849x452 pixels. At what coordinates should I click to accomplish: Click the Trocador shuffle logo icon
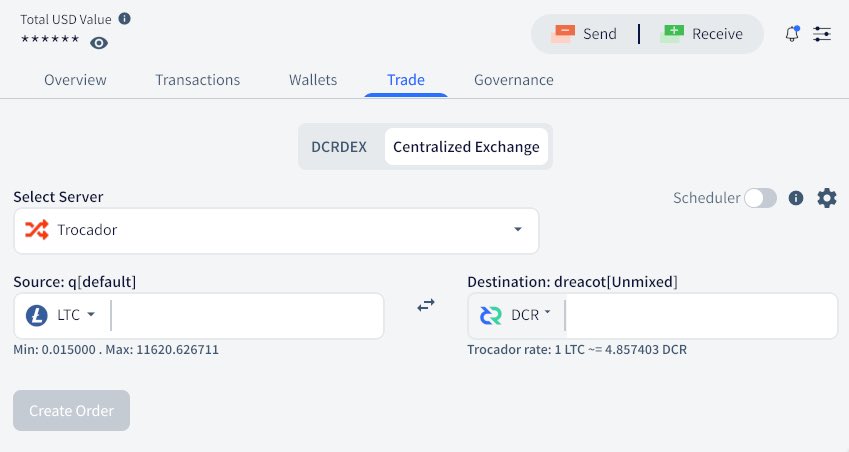(x=37, y=230)
